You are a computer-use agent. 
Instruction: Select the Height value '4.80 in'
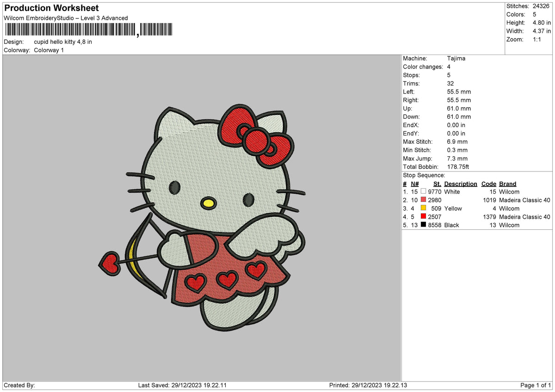(542, 23)
